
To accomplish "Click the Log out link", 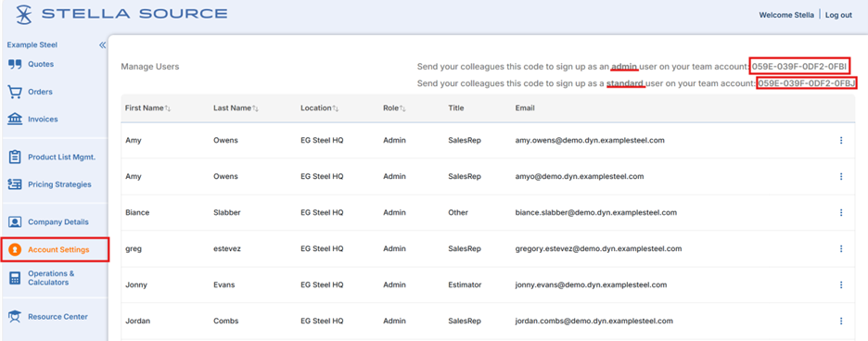I will click(838, 16).
